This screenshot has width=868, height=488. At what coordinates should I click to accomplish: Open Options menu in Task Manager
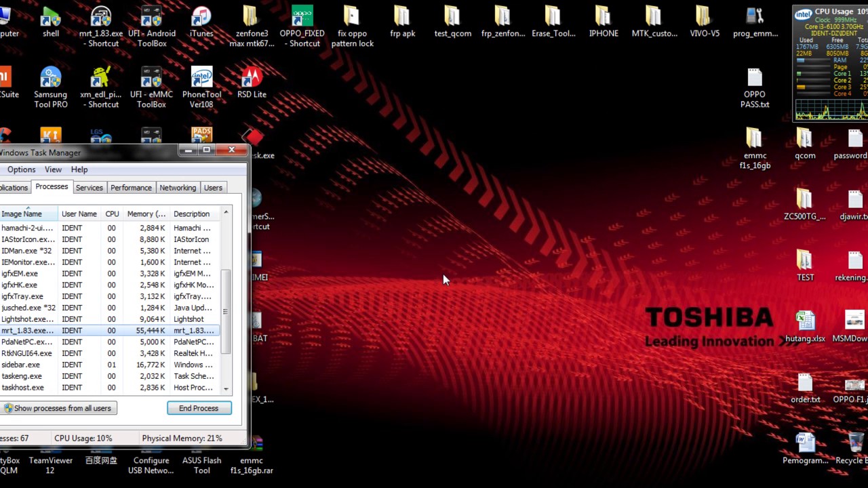point(22,169)
